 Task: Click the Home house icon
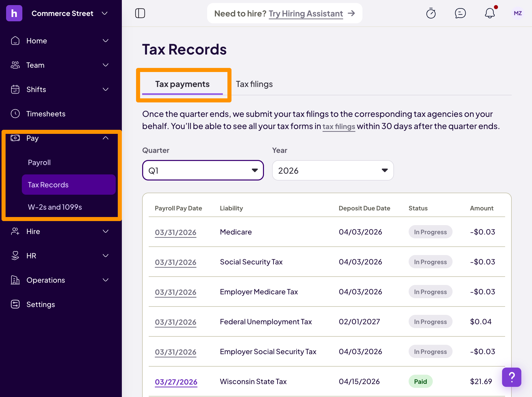[15, 41]
